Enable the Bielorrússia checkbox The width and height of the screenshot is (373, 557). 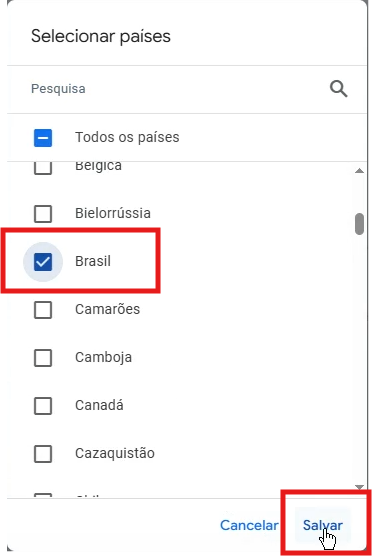pos(43,213)
